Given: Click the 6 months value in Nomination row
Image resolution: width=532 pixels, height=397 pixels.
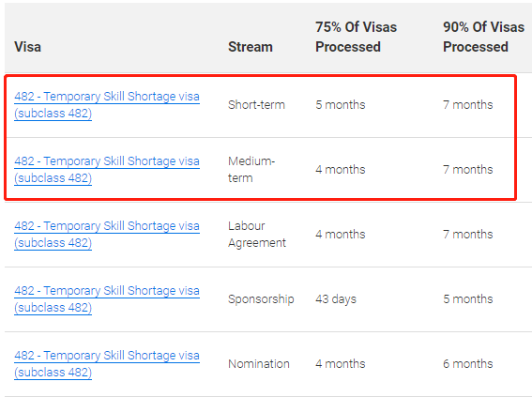Looking at the screenshot, I should (468, 364).
